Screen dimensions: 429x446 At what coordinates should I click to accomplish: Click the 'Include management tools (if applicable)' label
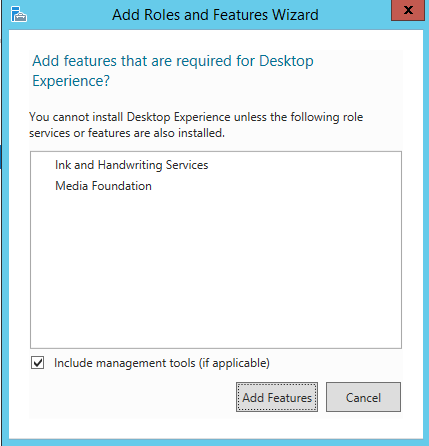click(x=162, y=363)
